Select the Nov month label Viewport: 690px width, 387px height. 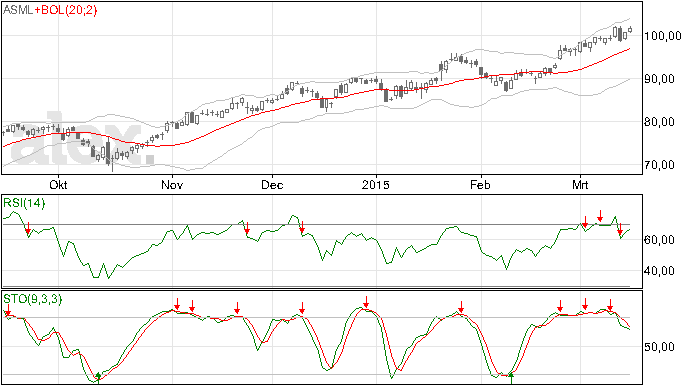(x=172, y=184)
